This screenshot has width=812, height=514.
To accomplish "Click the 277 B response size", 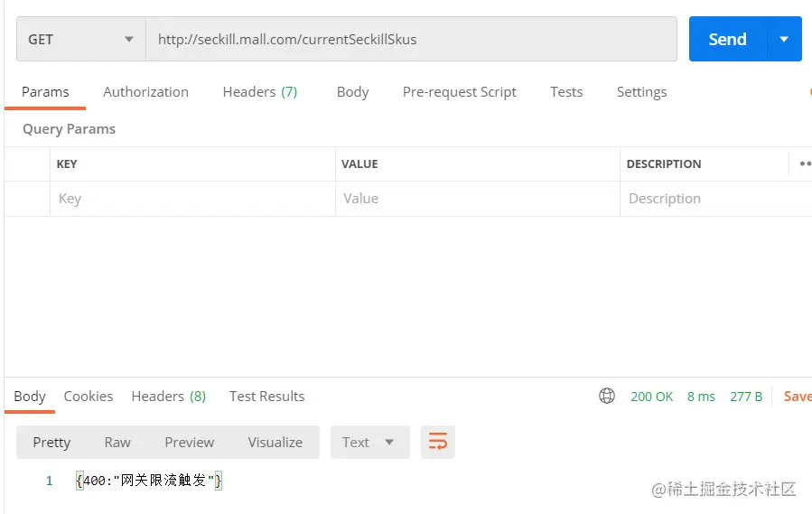I will tap(746, 397).
